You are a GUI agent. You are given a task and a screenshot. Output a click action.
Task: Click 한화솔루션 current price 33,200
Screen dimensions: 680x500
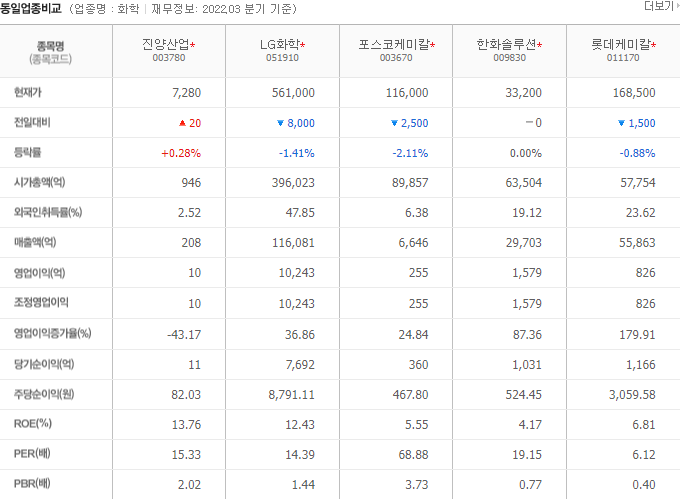coord(523,93)
